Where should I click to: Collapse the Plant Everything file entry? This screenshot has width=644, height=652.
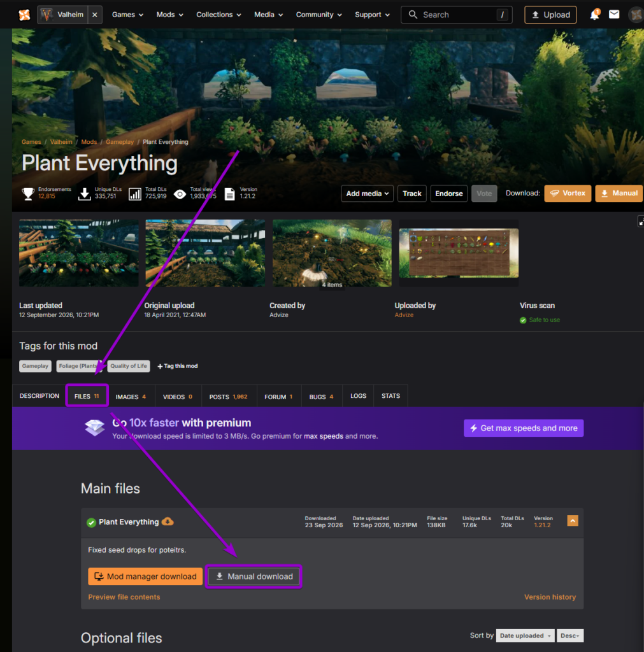coord(573,521)
